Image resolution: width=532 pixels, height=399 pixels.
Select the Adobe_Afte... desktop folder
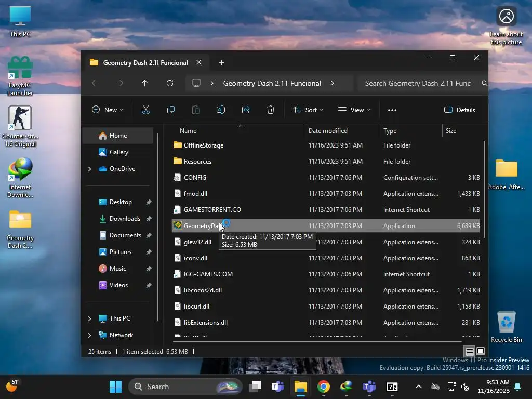click(506, 175)
